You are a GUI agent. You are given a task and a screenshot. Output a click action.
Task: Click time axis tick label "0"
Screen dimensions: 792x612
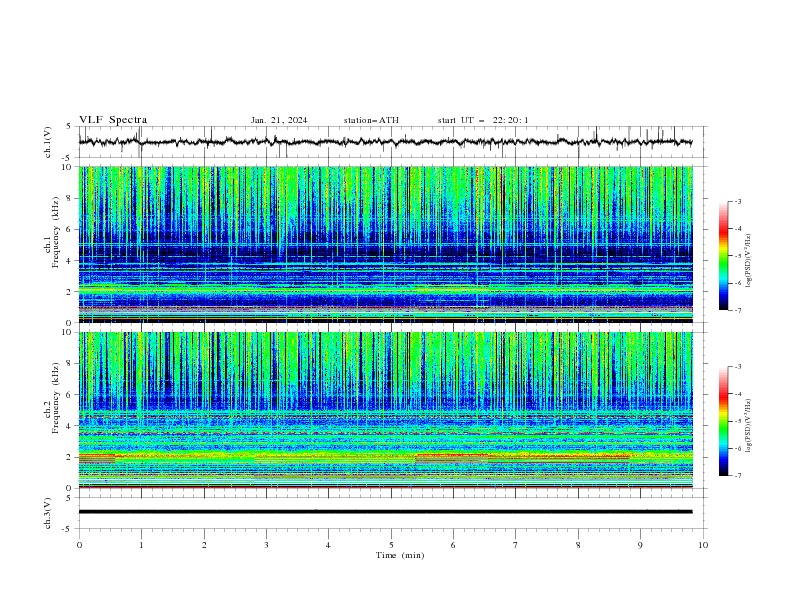79,545
